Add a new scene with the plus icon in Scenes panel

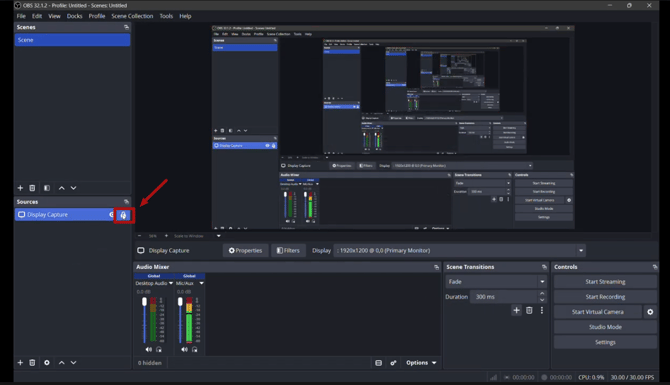click(20, 188)
